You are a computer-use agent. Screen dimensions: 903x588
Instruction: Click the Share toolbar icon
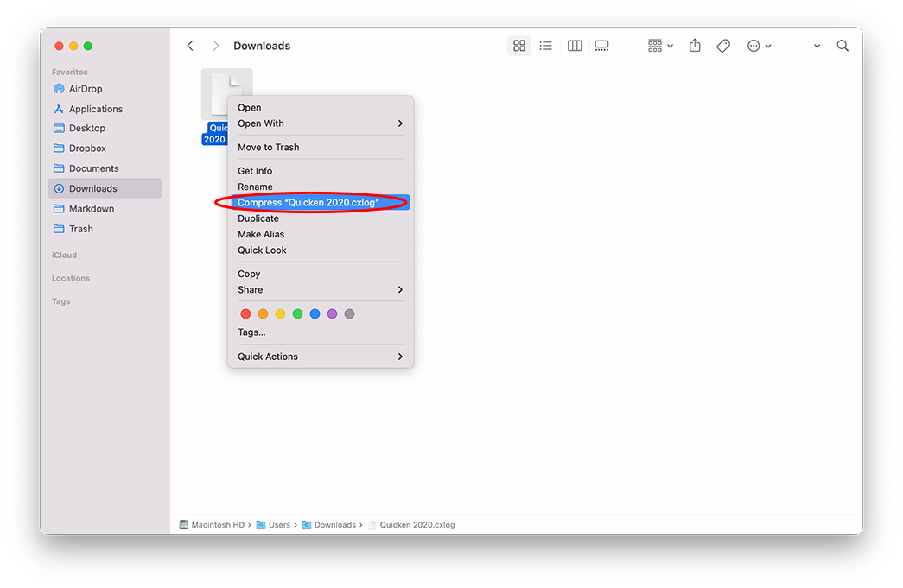coord(695,46)
